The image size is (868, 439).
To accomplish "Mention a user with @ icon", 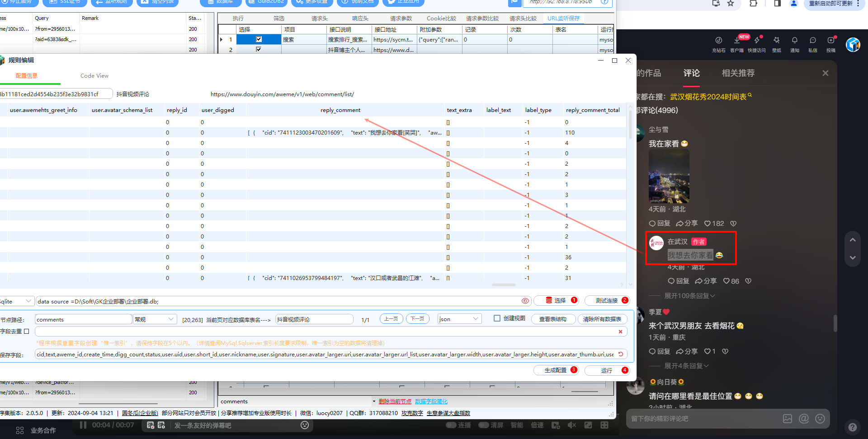I will (x=804, y=419).
